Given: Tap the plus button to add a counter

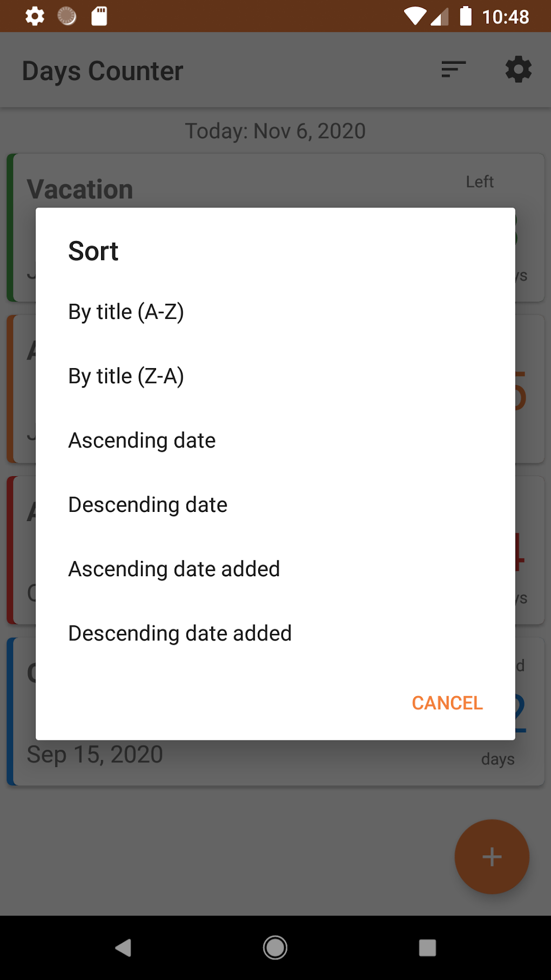Looking at the screenshot, I should point(491,857).
